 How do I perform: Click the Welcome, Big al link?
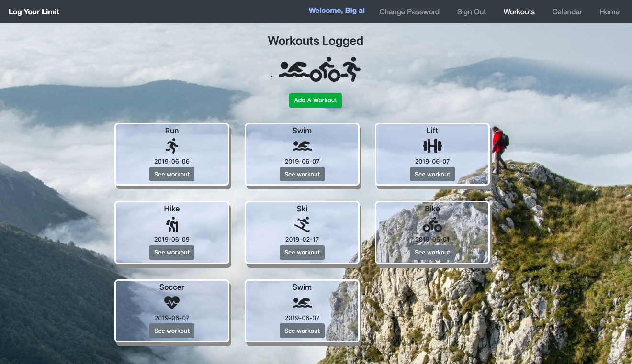337,10
